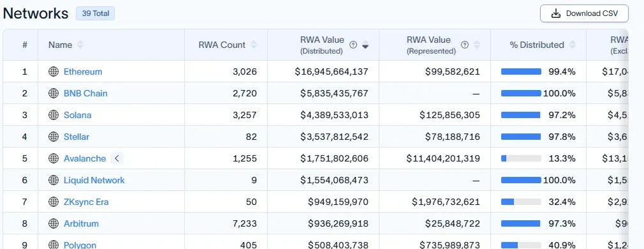Click the globe icon beside BNB Chain
This screenshot has width=644, height=249.
[x=54, y=93]
